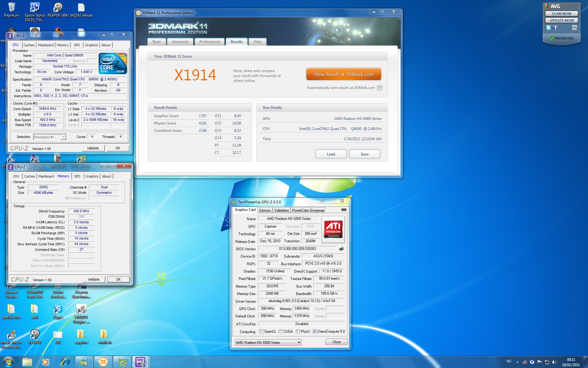
Task: Open Windows Media Player taskbar icon
Action: click(46, 362)
